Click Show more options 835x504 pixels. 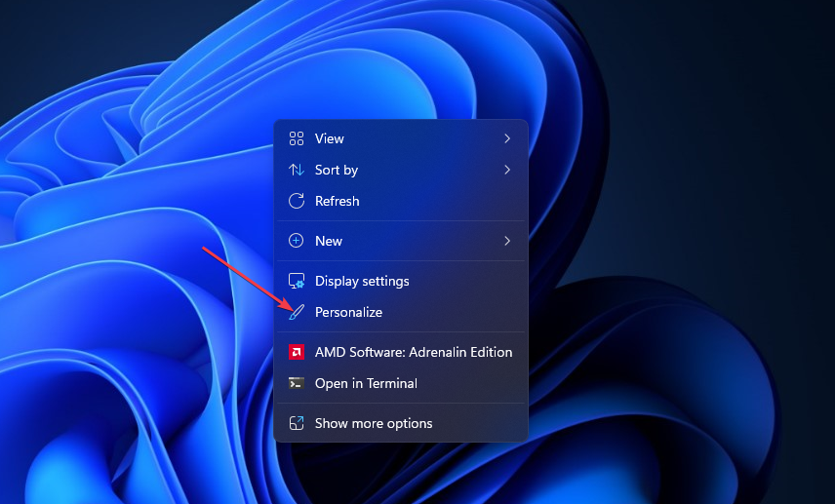coord(401,423)
